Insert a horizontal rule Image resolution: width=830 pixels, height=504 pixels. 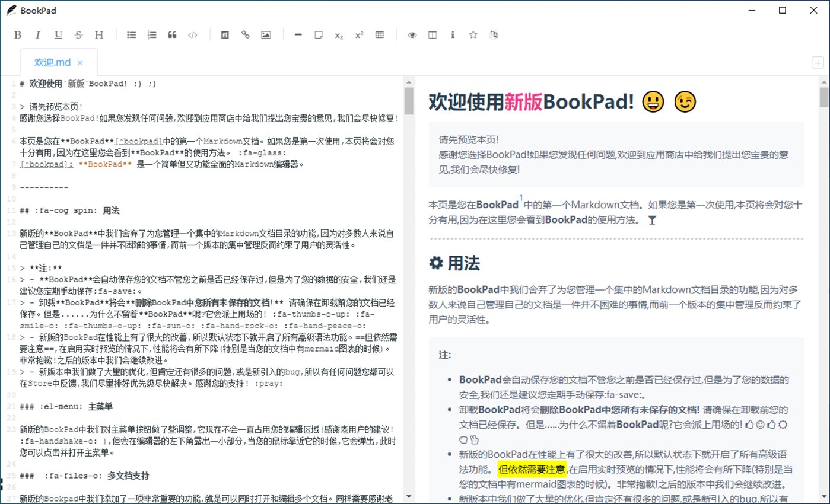pyautogui.click(x=298, y=35)
